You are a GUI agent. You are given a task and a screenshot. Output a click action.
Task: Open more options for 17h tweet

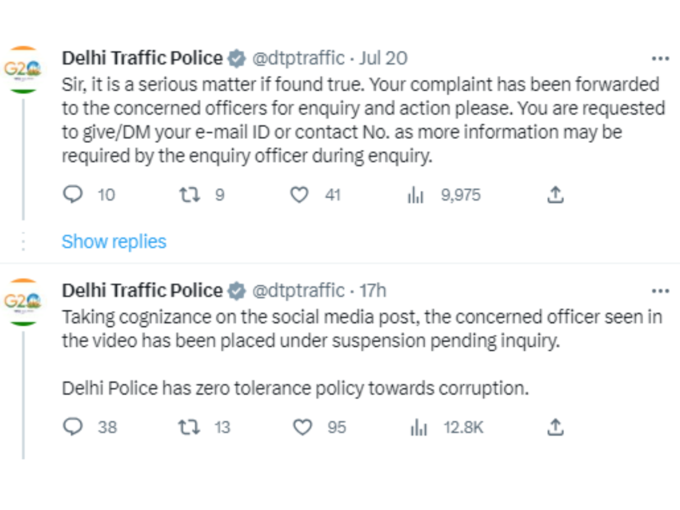(x=660, y=291)
